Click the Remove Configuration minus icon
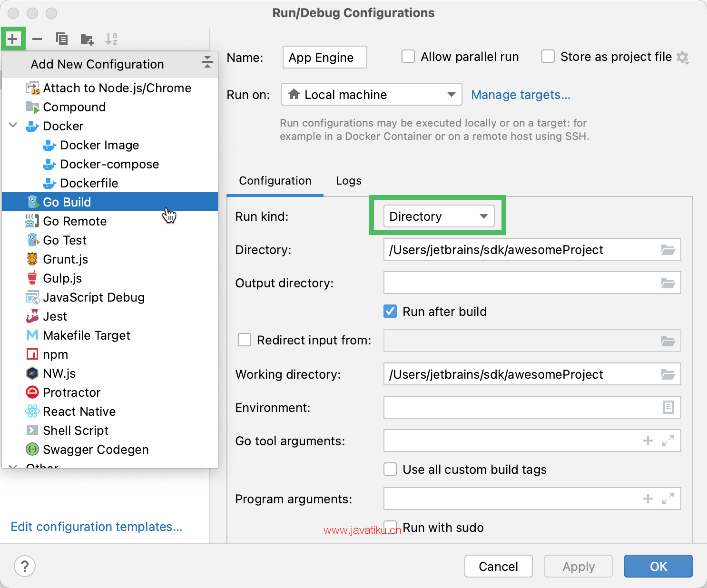 tap(37, 39)
